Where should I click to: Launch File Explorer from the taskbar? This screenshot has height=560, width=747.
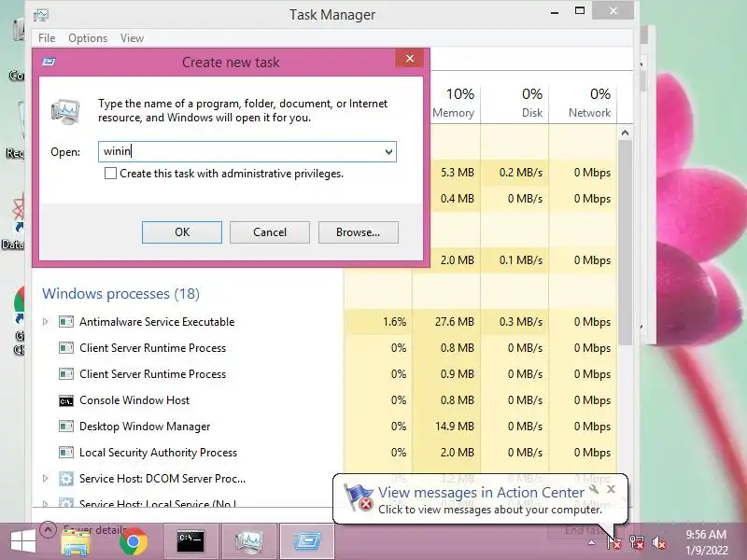[76, 542]
